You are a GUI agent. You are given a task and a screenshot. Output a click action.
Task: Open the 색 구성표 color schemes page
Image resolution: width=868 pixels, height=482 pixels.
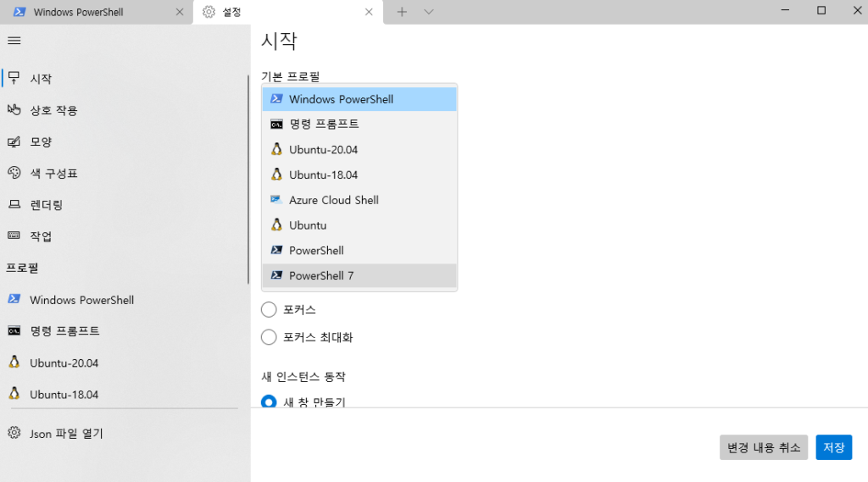[x=125, y=173]
